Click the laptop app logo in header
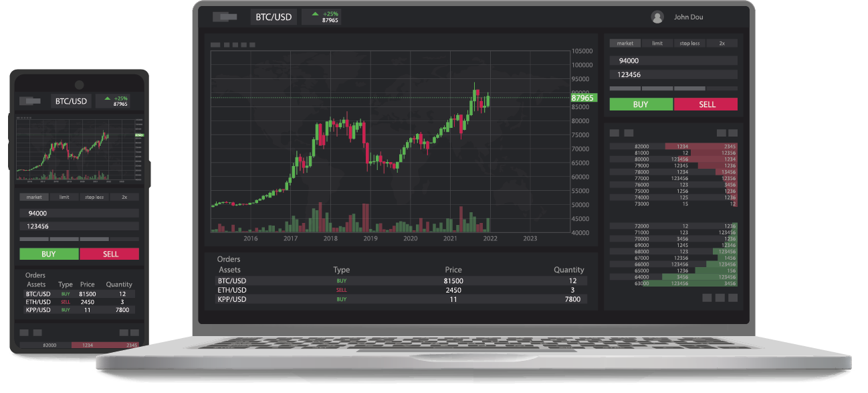The width and height of the screenshot is (868, 393). point(225,17)
